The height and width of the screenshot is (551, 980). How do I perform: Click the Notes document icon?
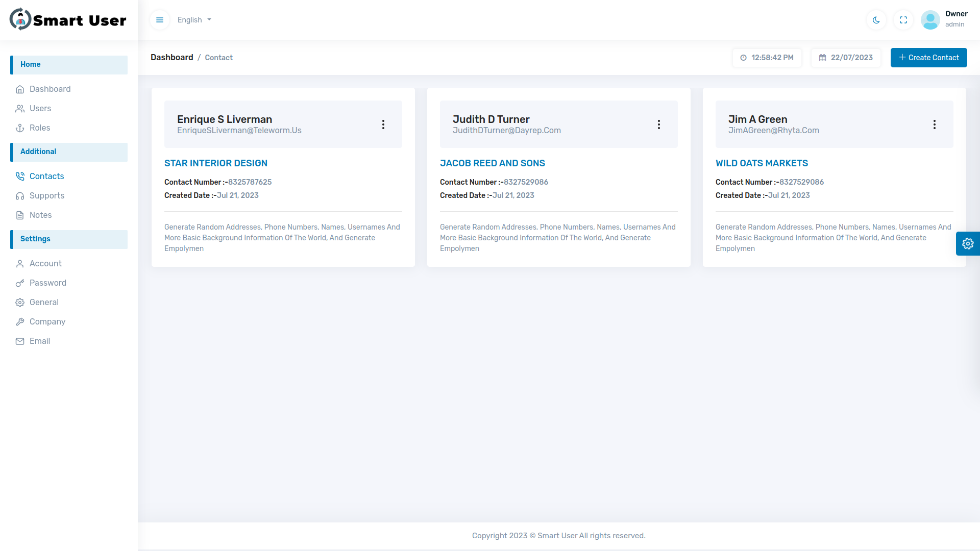click(x=20, y=215)
